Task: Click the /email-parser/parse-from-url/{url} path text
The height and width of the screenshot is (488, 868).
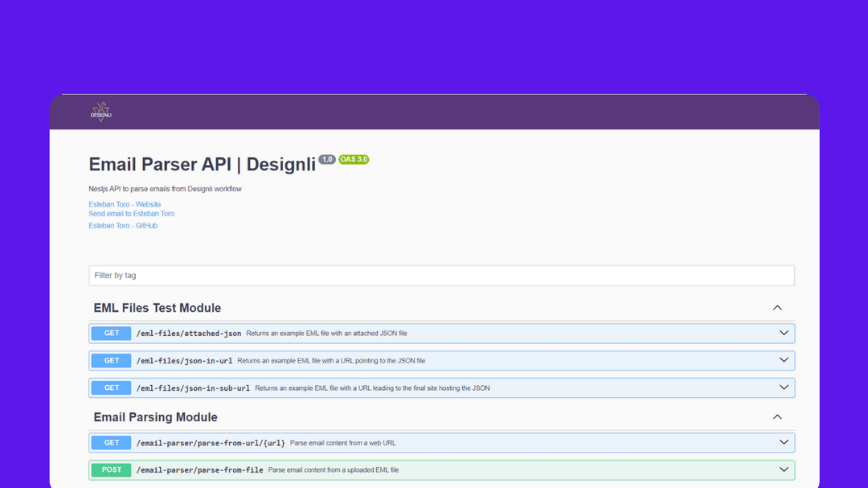Action: click(x=211, y=443)
